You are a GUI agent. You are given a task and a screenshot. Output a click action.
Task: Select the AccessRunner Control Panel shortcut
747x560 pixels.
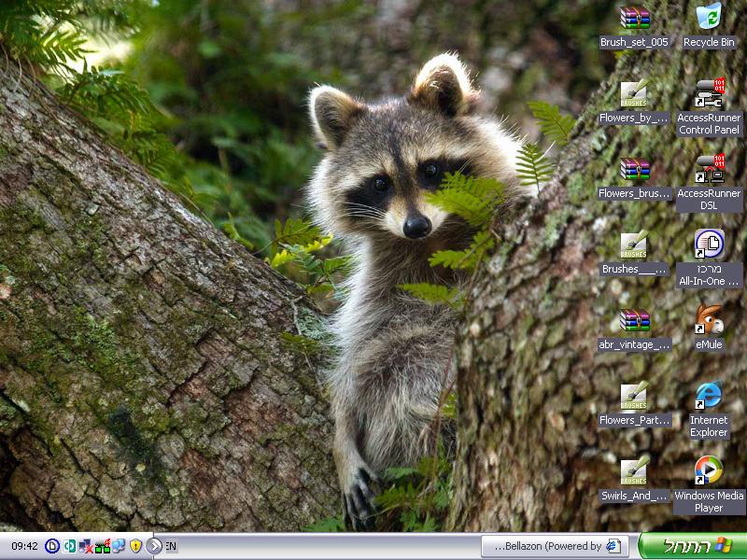pos(709,94)
